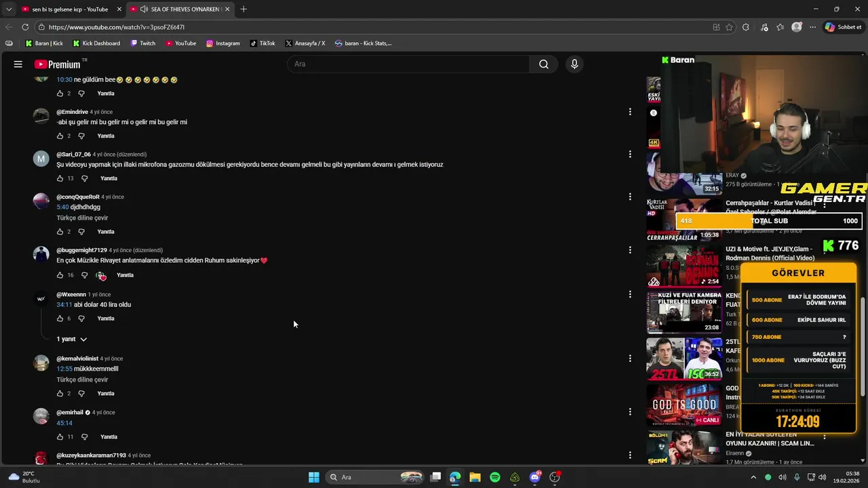Translate @conqQqueRoR comment with Türkçe diline çevir
Viewport: 868px width, 488px height.
82,218
